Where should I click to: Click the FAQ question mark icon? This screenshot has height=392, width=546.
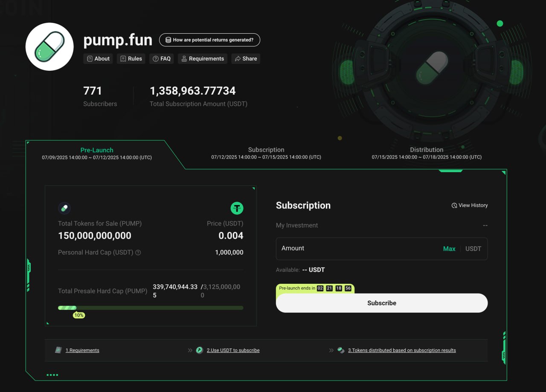(x=156, y=59)
